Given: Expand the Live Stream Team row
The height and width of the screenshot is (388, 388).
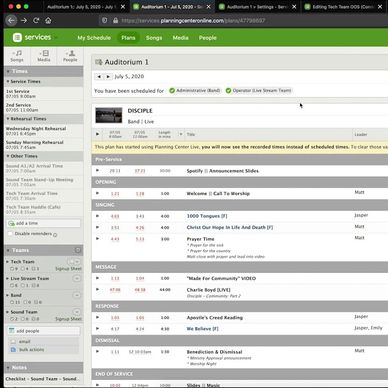Looking at the screenshot, I should pyautogui.click(x=7, y=278).
